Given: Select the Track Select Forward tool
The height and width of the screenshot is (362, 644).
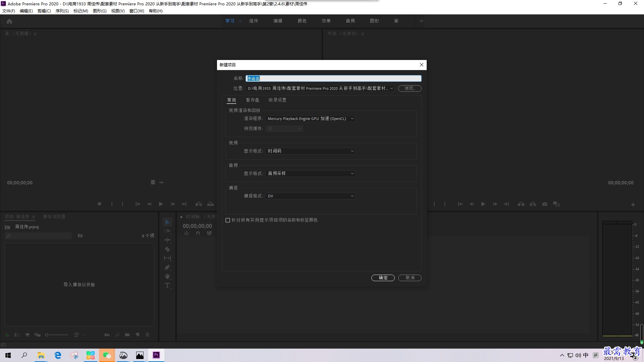Looking at the screenshot, I should tap(167, 231).
